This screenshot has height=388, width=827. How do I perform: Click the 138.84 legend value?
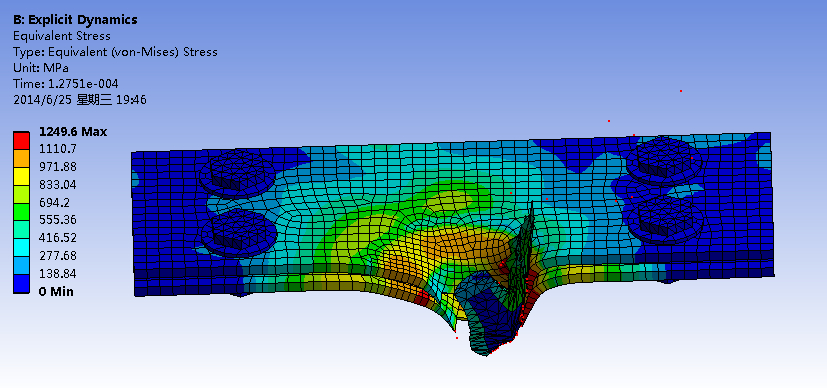point(57,274)
